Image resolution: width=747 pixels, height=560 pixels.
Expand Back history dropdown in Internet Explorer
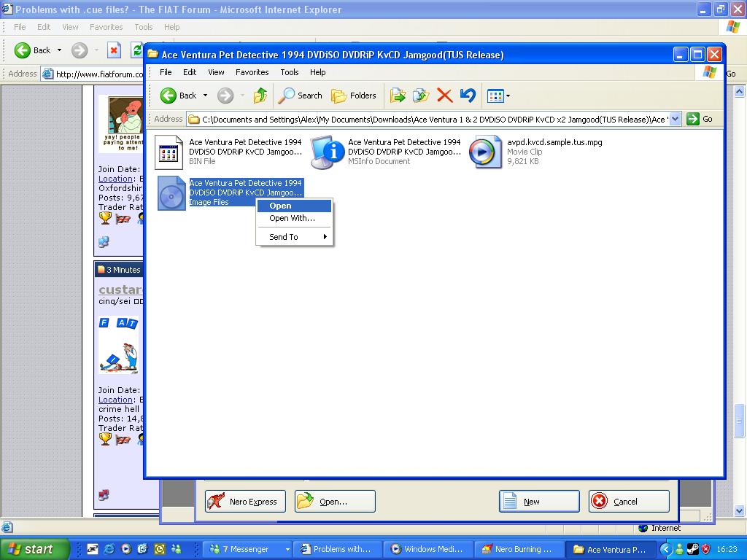coord(59,50)
